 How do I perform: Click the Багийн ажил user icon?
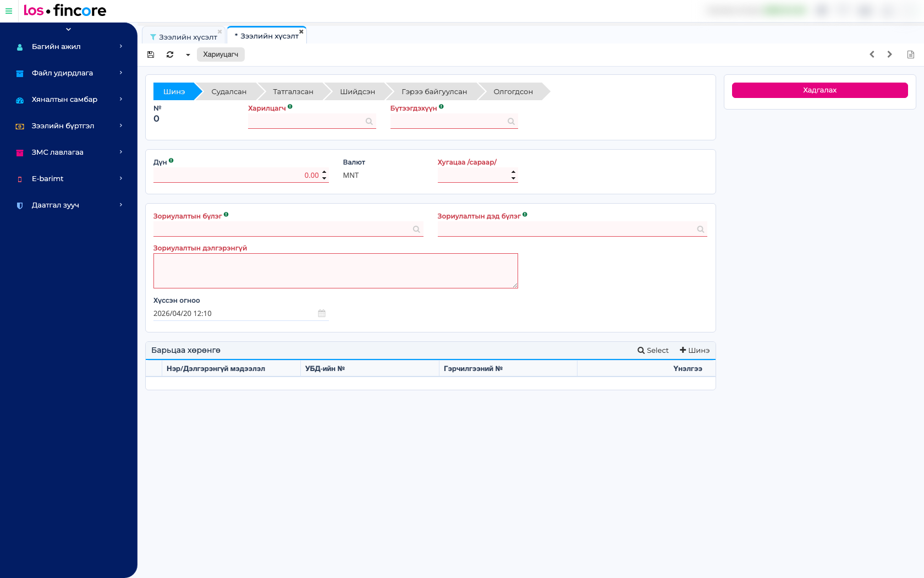(x=20, y=47)
